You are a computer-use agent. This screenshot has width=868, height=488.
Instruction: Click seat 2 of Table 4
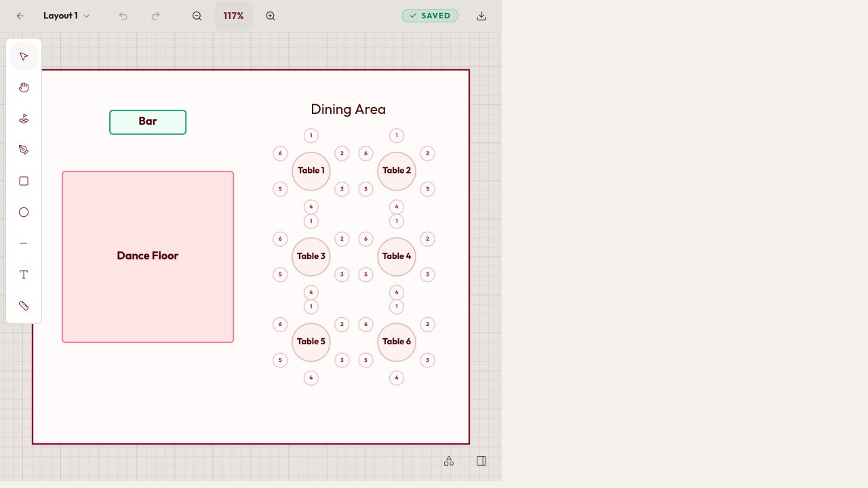(427, 239)
